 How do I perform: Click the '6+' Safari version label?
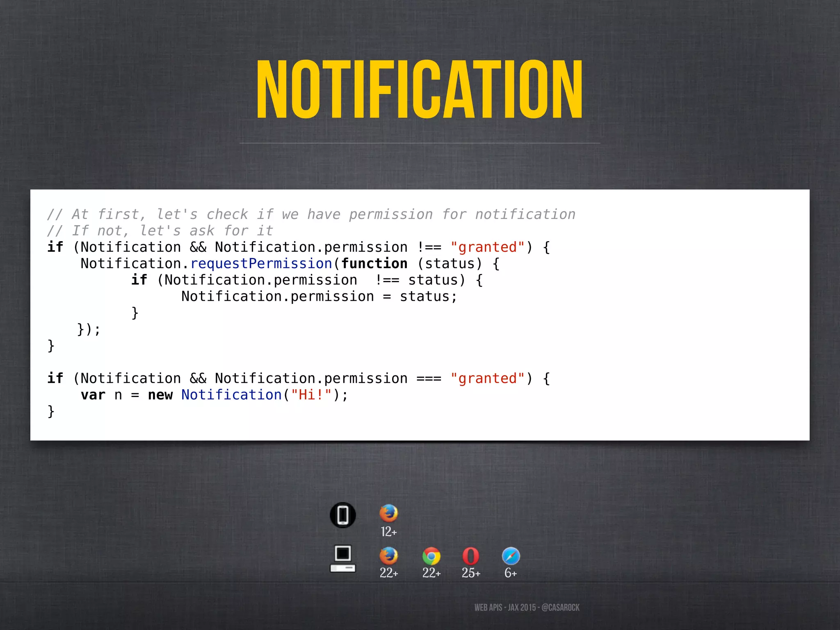coord(511,573)
